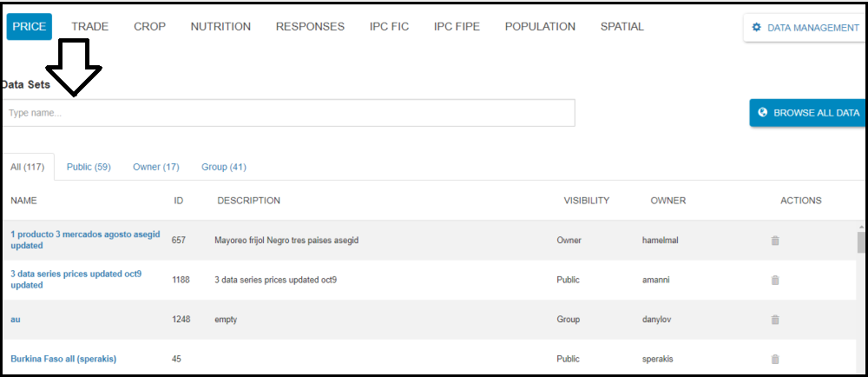The image size is (868, 377).
Task: Open '3 data series prices updated oct9' dataset
Action: [x=76, y=279]
